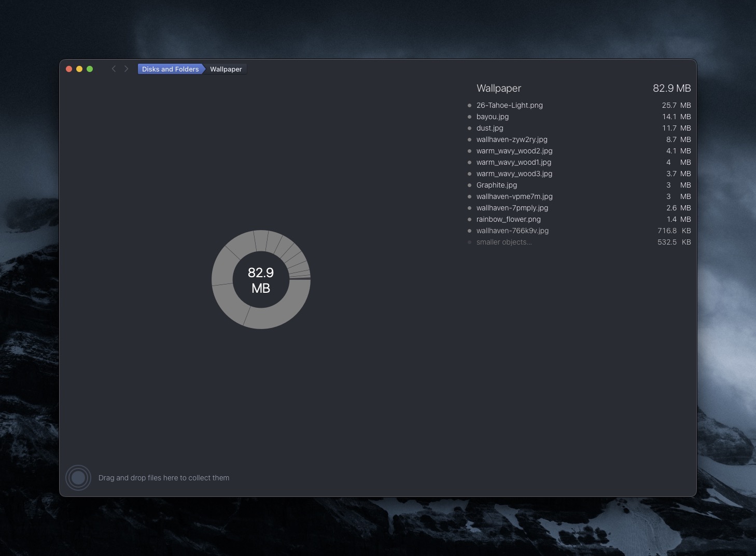
Task: Select warm_wavy_wood2.jpg in the file list
Action: [x=514, y=151]
